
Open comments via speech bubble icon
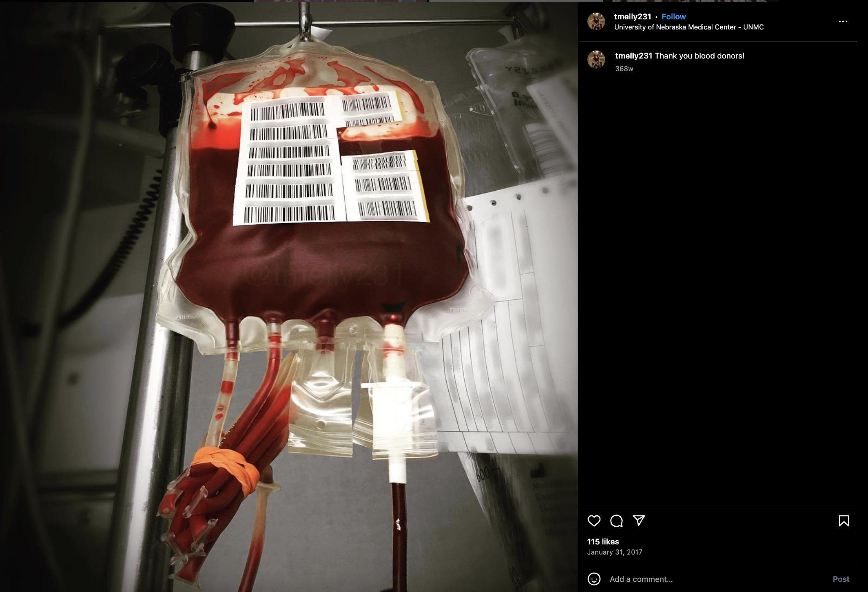[616, 521]
